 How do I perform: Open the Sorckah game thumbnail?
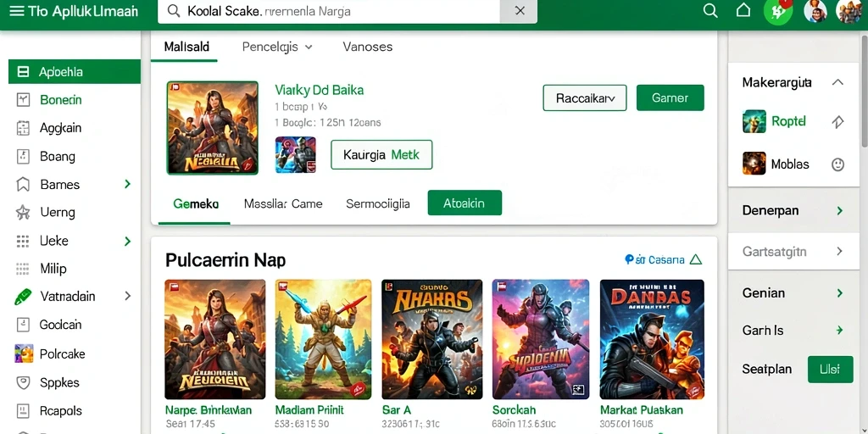coord(541,339)
